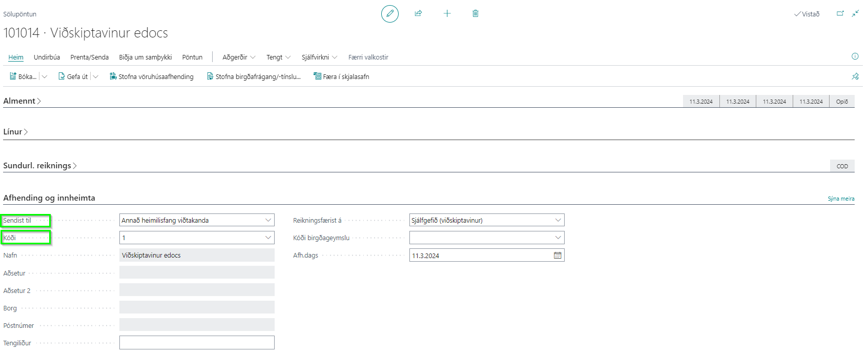Image resolution: width=868 pixels, height=352 pixels.
Task: Click Færri valkostir button
Action: pos(368,57)
